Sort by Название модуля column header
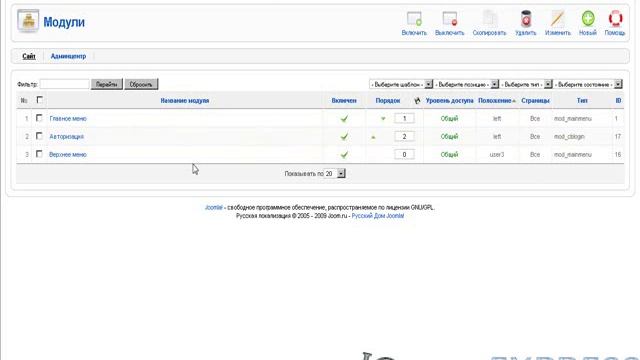The height and width of the screenshot is (360, 640). pyautogui.click(x=184, y=101)
